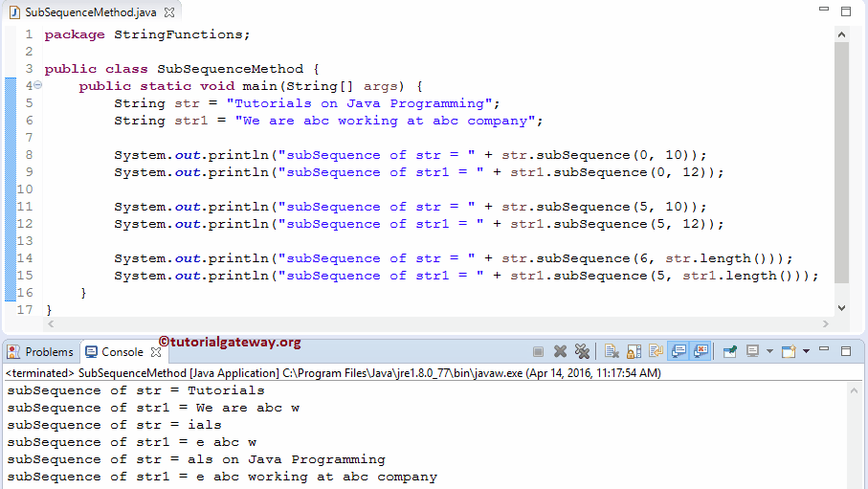Click 'out' on line 15 println

(x=188, y=276)
